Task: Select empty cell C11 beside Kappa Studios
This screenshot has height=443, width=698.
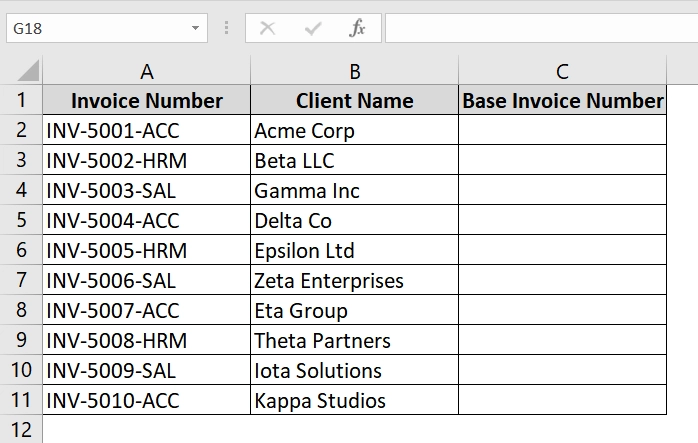Action: point(562,400)
